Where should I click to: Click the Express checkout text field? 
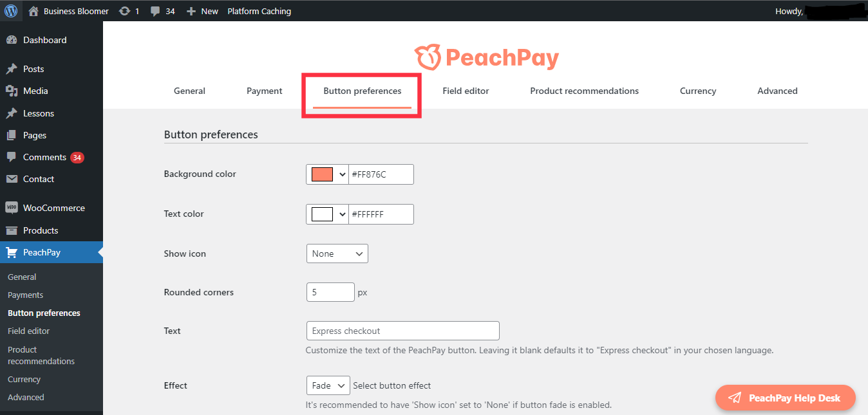click(403, 331)
